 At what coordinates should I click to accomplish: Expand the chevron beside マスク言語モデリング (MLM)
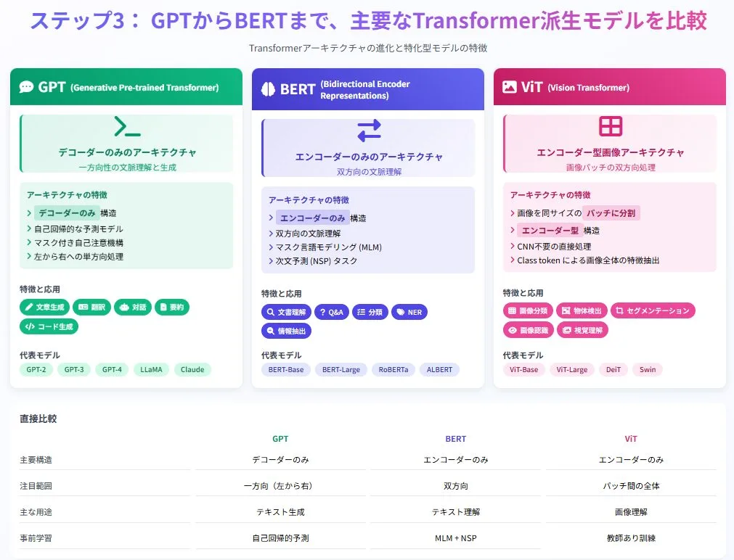(x=271, y=247)
